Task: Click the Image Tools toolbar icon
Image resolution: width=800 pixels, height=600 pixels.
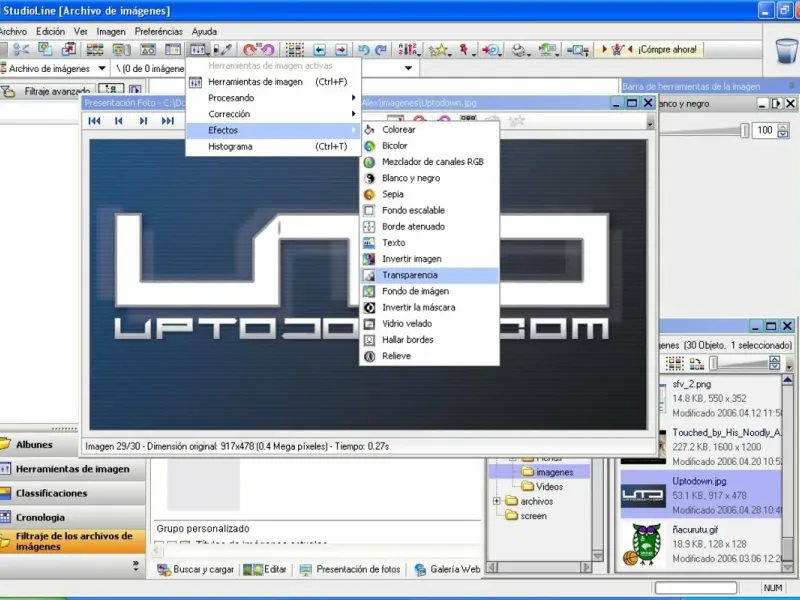Action: point(197,49)
